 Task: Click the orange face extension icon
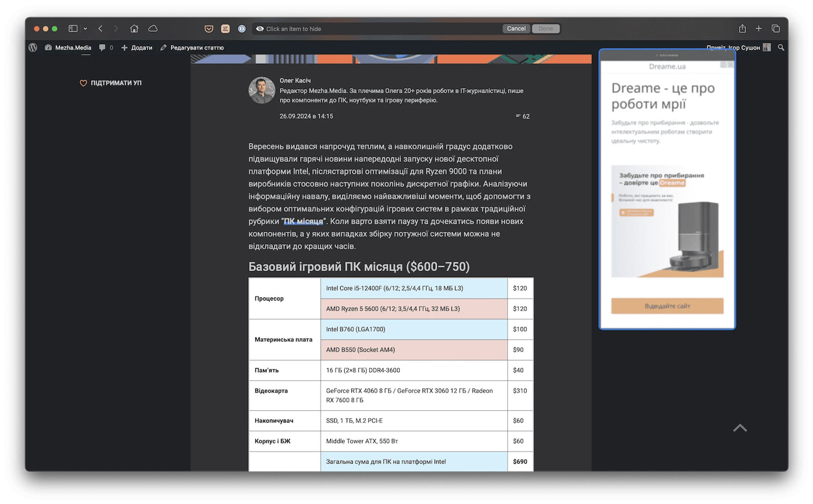click(x=225, y=28)
